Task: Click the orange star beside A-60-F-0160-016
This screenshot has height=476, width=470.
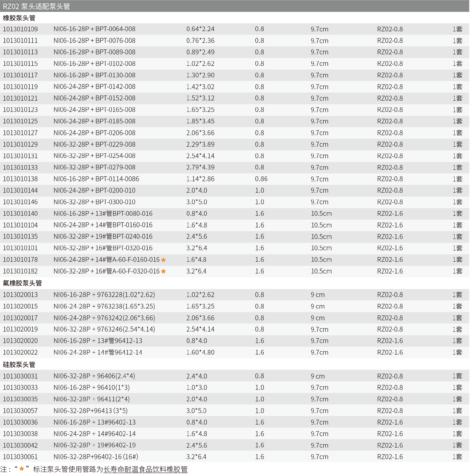Action: [x=164, y=260]
